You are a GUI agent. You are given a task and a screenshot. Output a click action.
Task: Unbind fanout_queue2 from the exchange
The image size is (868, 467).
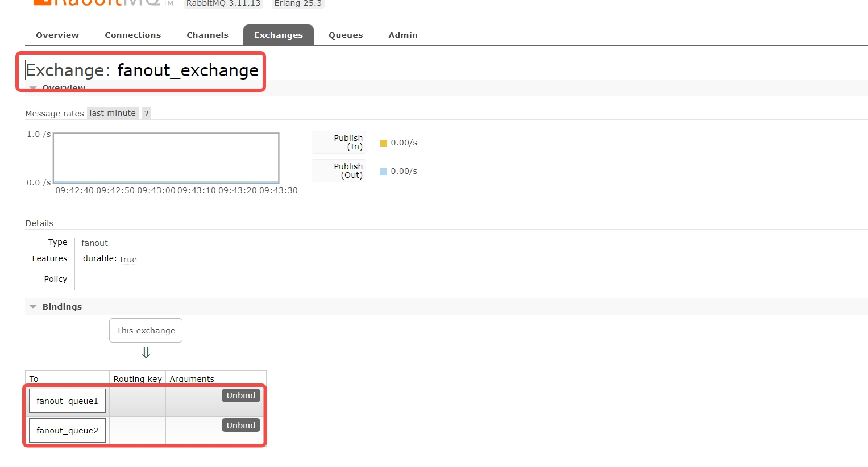click(240, 426)
